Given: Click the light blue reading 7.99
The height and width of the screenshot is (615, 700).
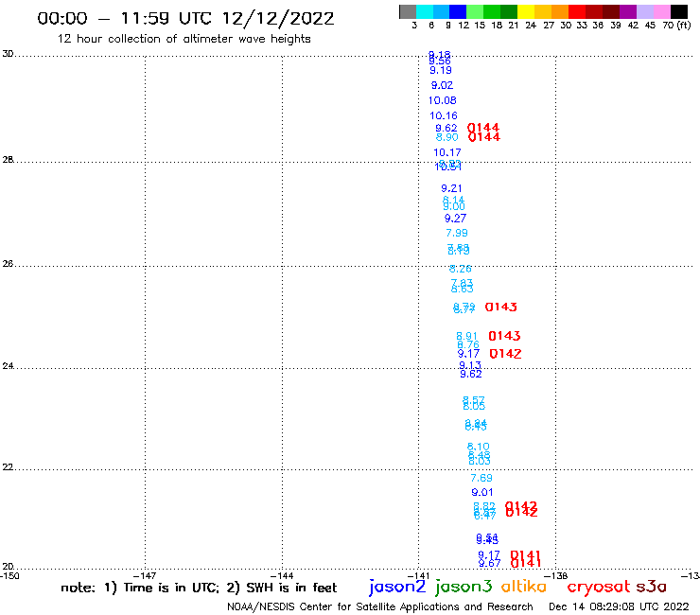Looking at the screenshot, I should pos(457,233).
